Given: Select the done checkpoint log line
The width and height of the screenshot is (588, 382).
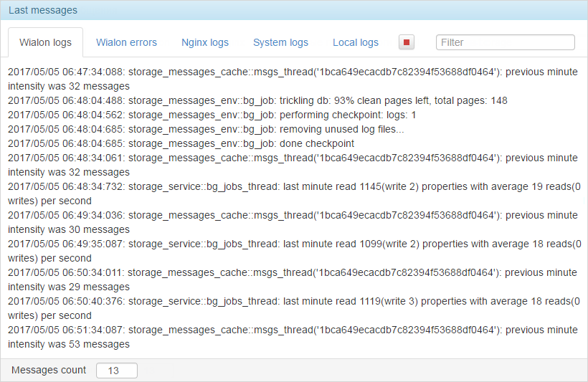Looking at the screenshot, I should pos(181,143).
